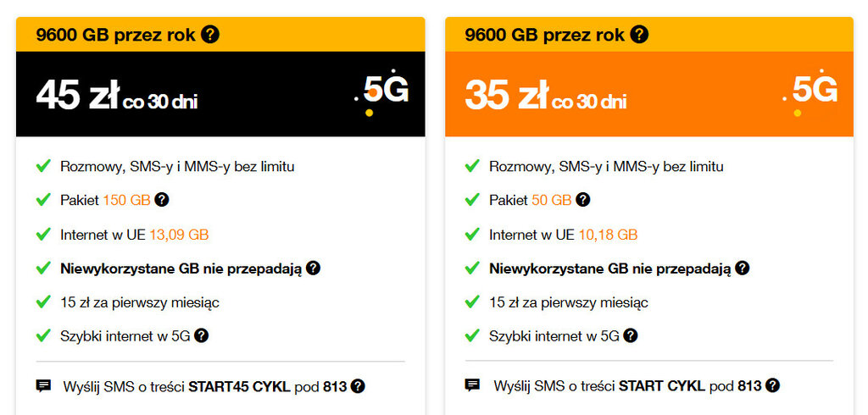Open 5G internet help in 35 zł plan
Image resolution: width=868 pixels, height=415 pixels.
[630, 336]
